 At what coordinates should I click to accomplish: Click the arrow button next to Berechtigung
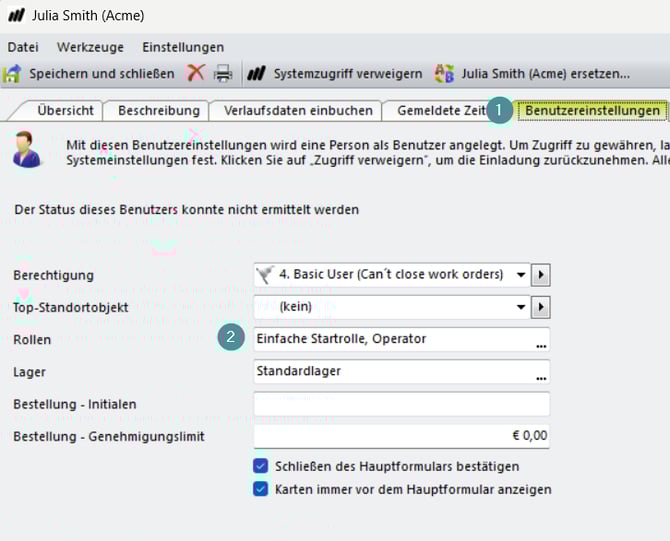point(541,275)
